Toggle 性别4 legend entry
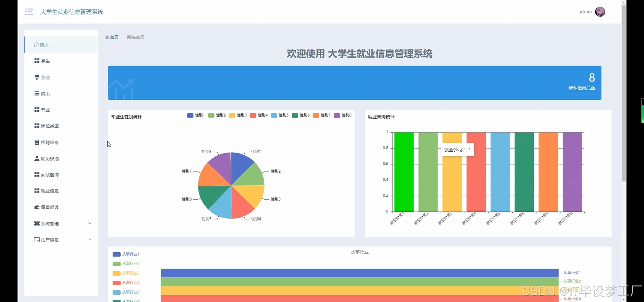This screenshot has height=302, width=644. pos(259,115)
